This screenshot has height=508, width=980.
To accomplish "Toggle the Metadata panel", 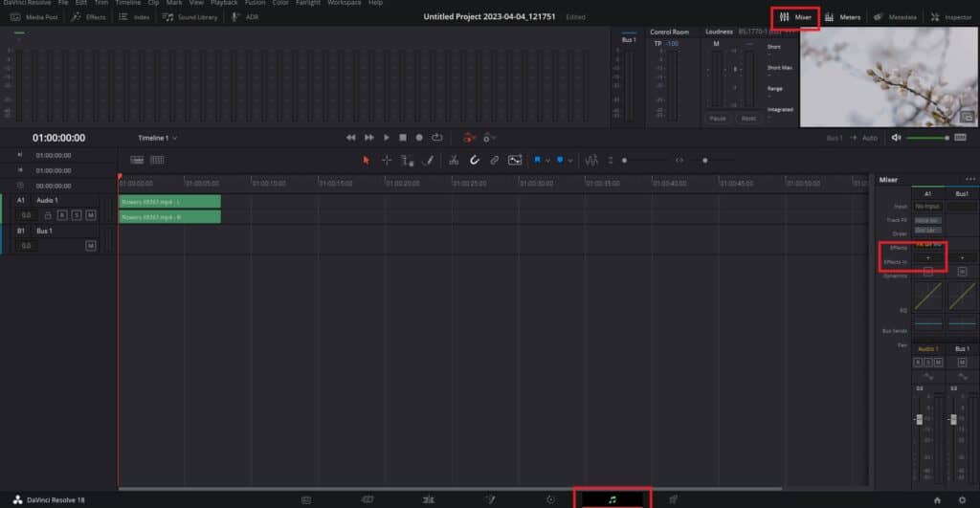I will 895,17.
